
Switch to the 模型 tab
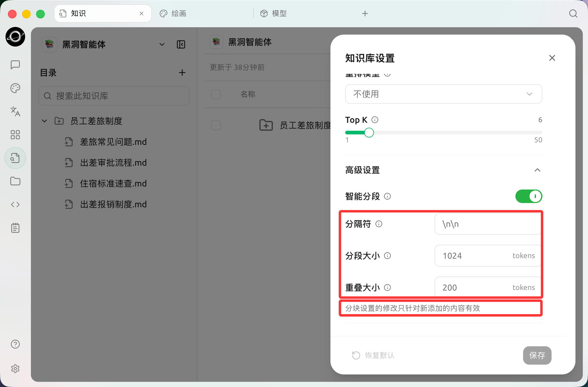(x=273, y=13)
